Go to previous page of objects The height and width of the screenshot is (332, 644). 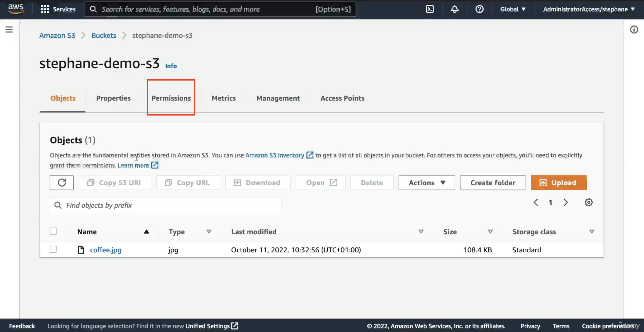(x=535, y=202)
